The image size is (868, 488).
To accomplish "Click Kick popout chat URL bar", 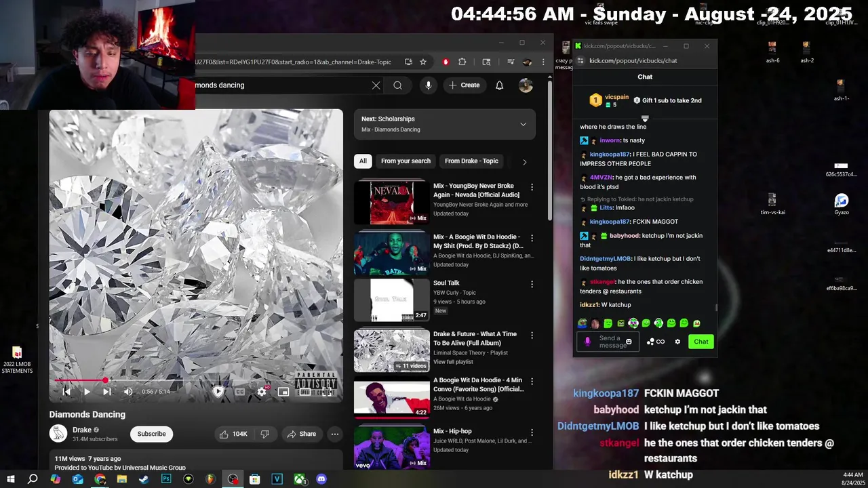I will (x=633, y=61).
